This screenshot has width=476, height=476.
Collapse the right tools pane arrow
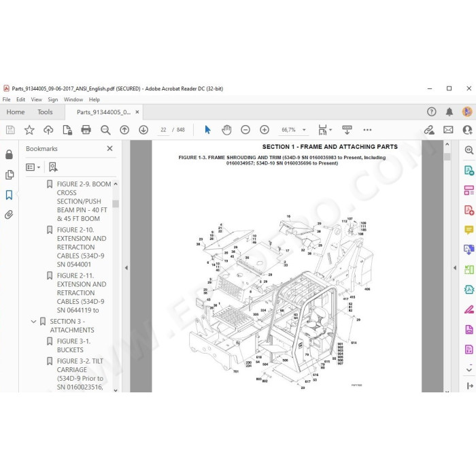[455, 268]
